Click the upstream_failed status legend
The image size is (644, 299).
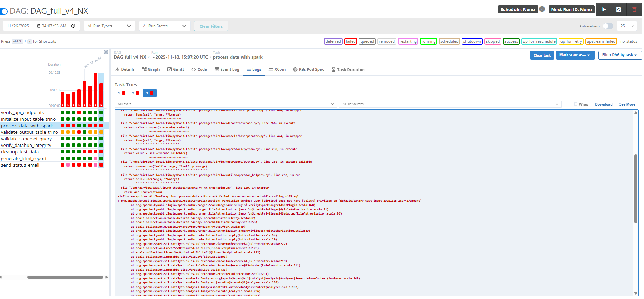[601, 41]
